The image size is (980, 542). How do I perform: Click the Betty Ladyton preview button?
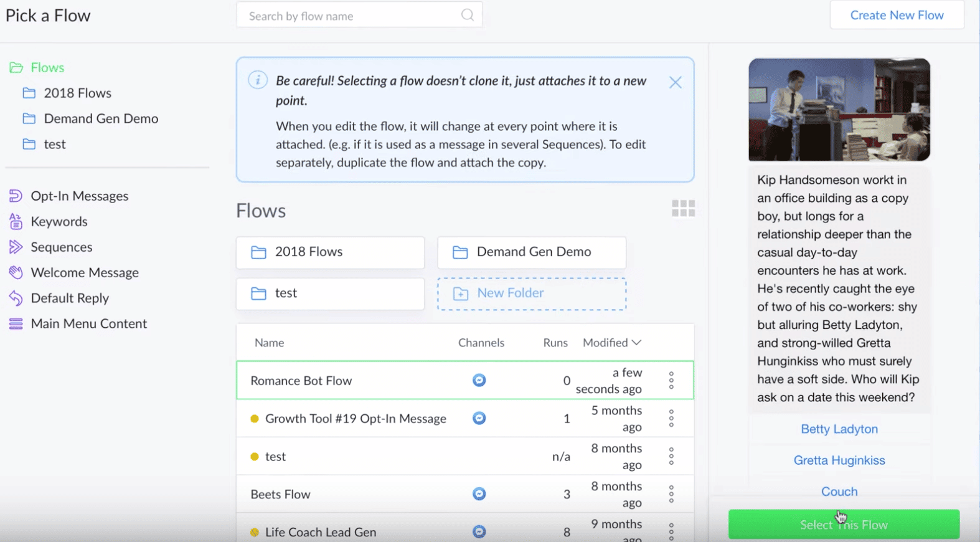[839, 429]
